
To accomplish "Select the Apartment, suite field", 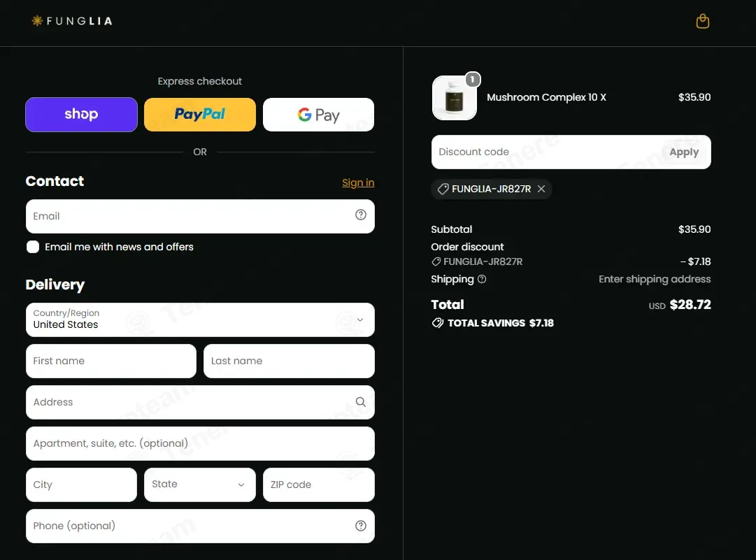I will (200, 443).
